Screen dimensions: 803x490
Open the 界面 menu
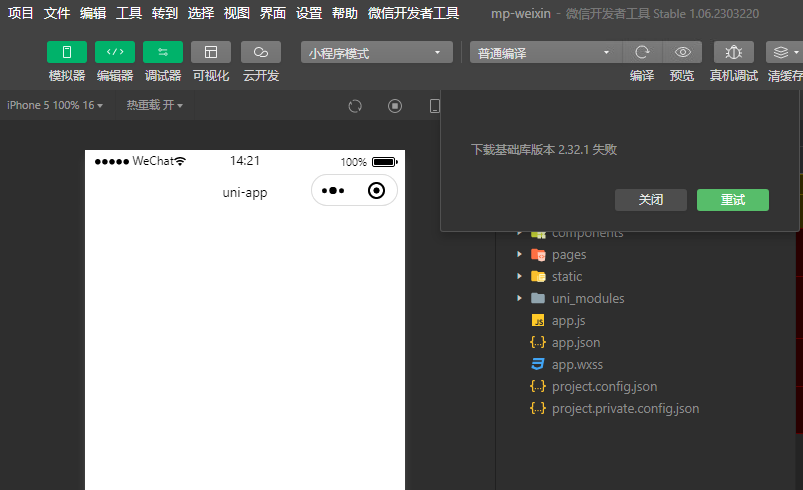[272, 13]
